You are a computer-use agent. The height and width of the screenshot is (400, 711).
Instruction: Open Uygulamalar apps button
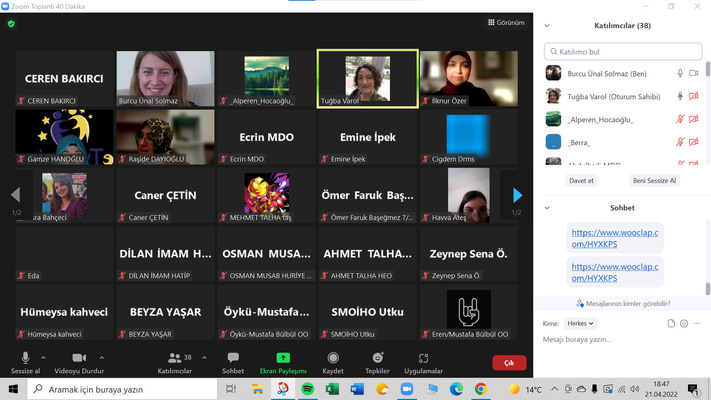pos(424,363)
